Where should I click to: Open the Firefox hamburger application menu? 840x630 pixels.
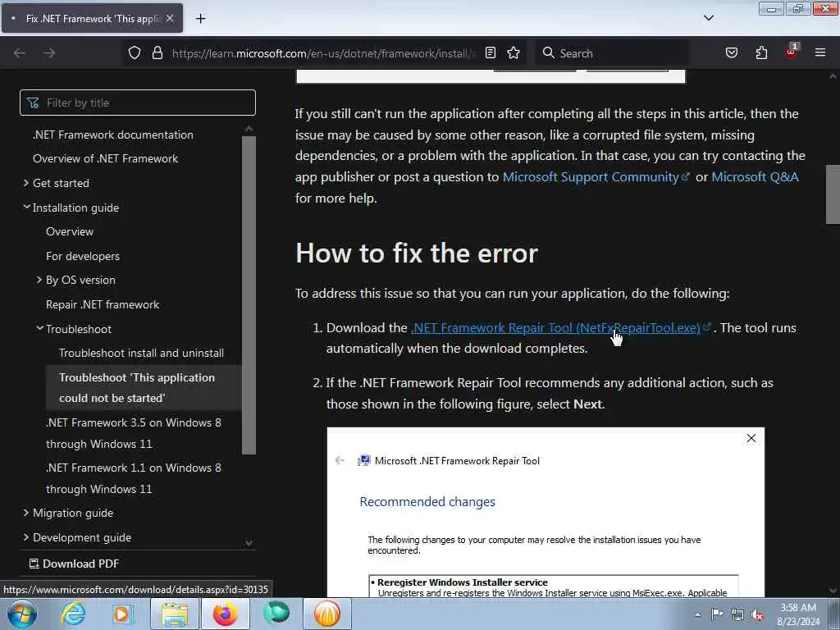coord(820,52)
